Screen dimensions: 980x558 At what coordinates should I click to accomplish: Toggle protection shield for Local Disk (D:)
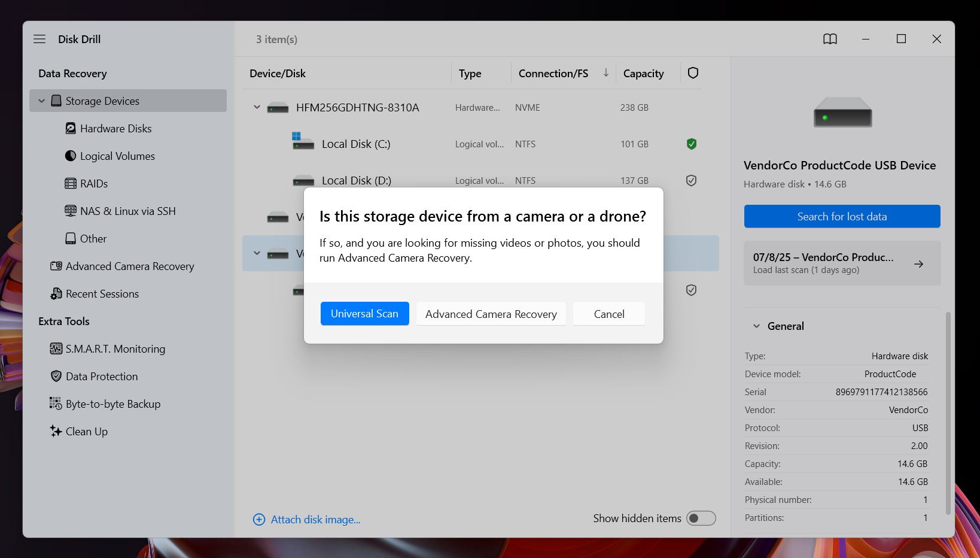coord(691,180)
